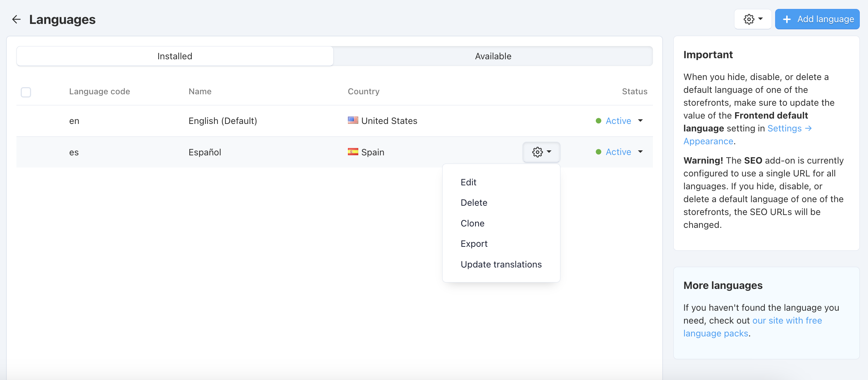Click the United States country text
Viewport: 868px width, 380px height.
click(x=389, y=121)
